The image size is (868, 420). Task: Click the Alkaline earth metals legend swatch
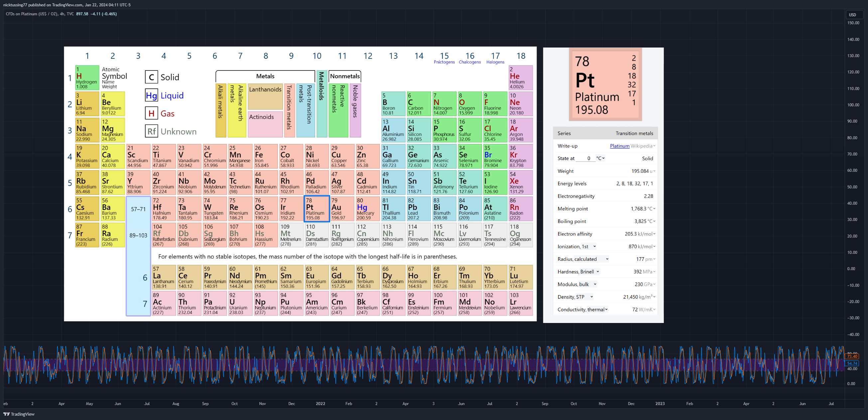click(x=237, y=110)
